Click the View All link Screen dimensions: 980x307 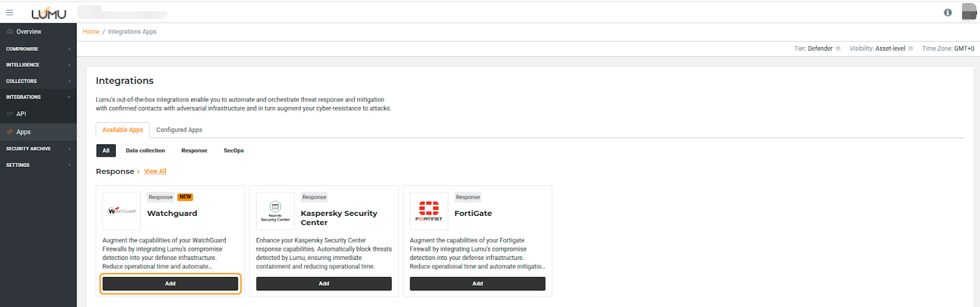coord(155,172)
